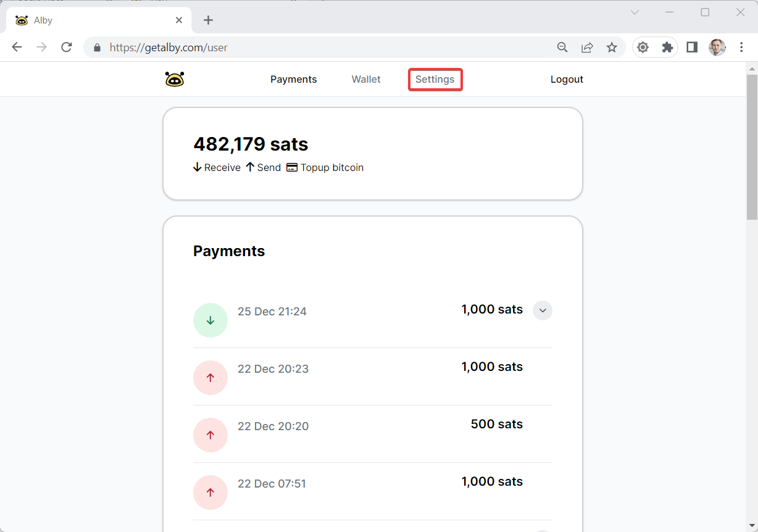Click the Send link
The image size is (758, 532).
coord(264,167)
